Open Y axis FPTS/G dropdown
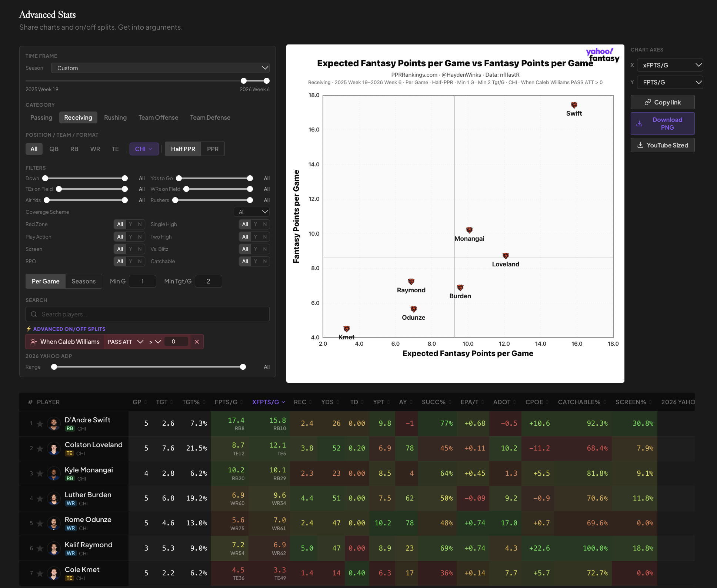Image resolution: width=717 pixels, height=588 pixels. pos(670,82)
